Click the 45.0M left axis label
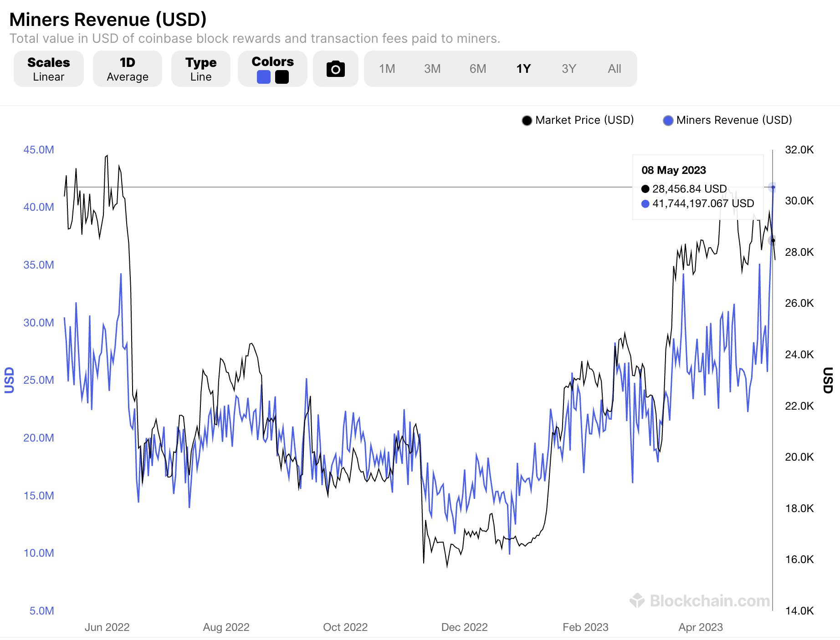Image resolution: width=840 pixels, height=640 pixels. [x=39, y=150]
